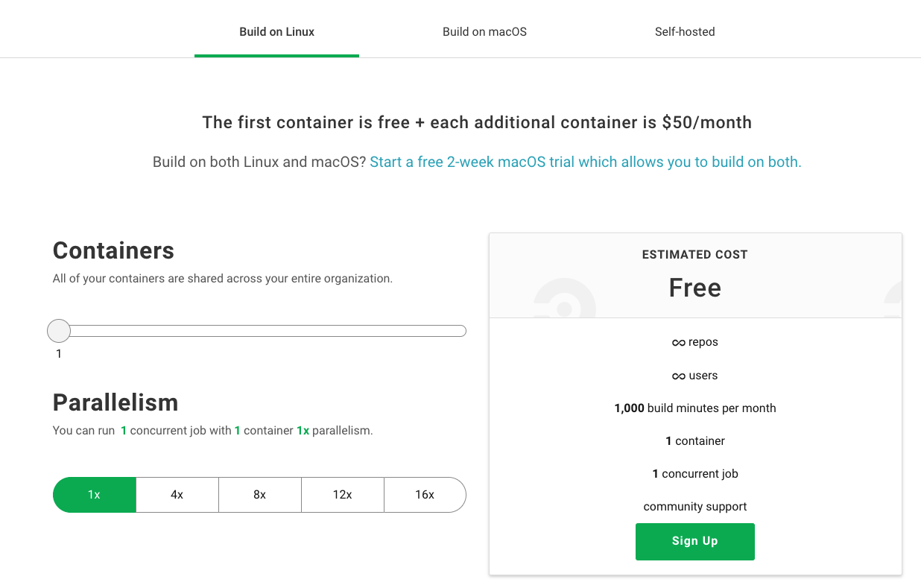The height and width of the screenshot is (588, 921).
Task: Click the Parallelism heading
Action: pos(115,402)
